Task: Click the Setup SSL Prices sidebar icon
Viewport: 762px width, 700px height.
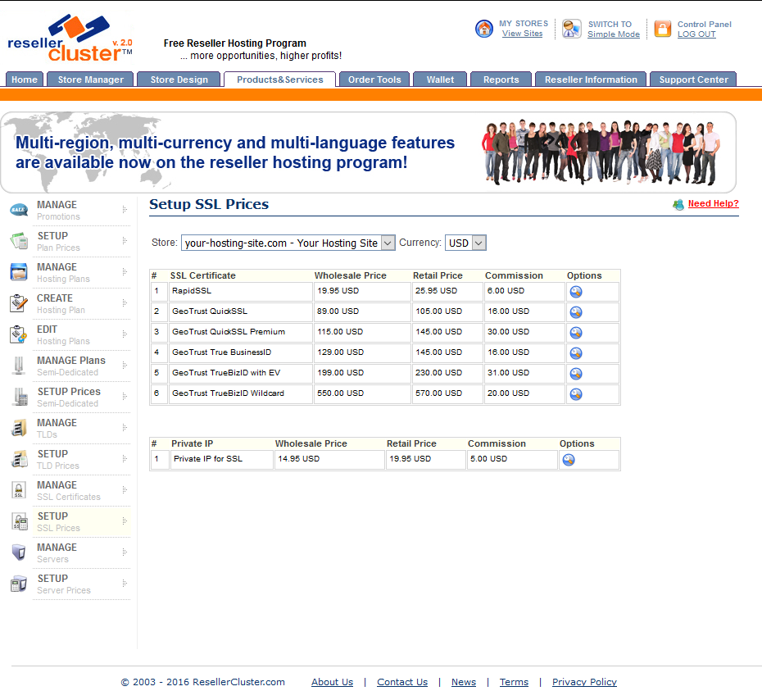Action: (20, 521)
